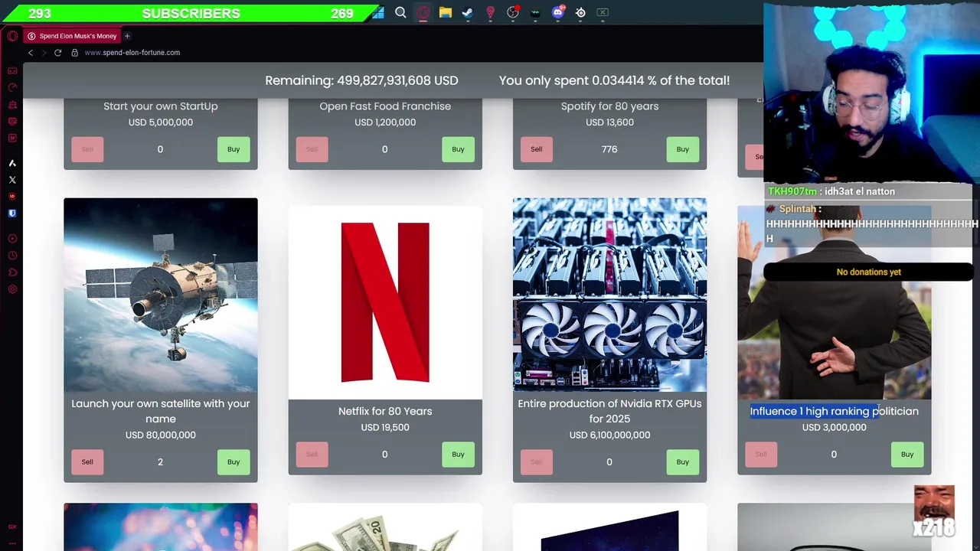Screen dimensions: 980x551
Task: Click the Nvidia GPU rig product image
Action: 609,295
